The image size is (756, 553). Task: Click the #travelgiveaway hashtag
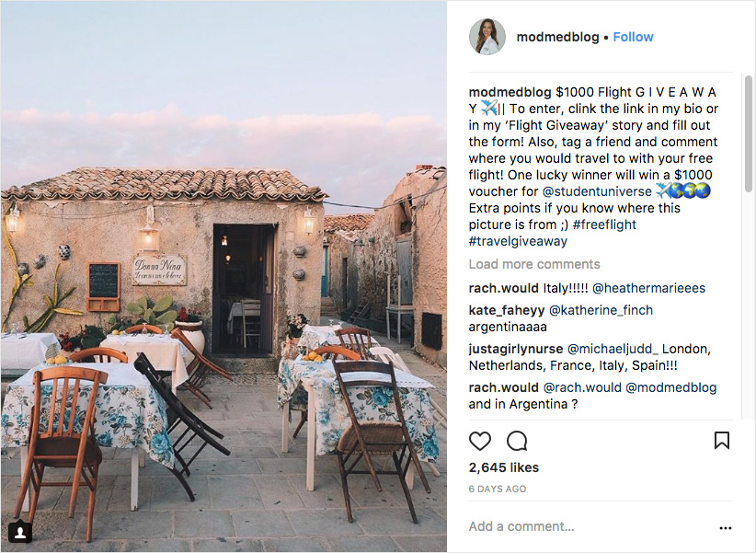pos(518,241)
